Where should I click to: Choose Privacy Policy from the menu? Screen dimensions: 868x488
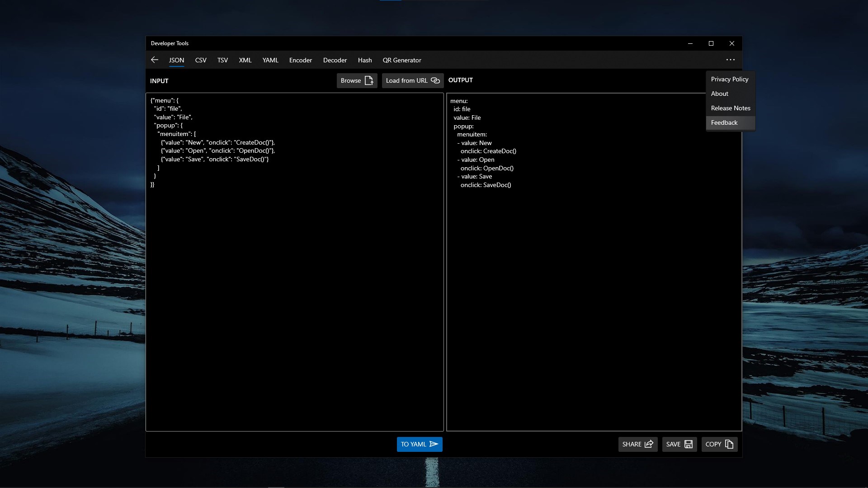[x=730, y=79]
